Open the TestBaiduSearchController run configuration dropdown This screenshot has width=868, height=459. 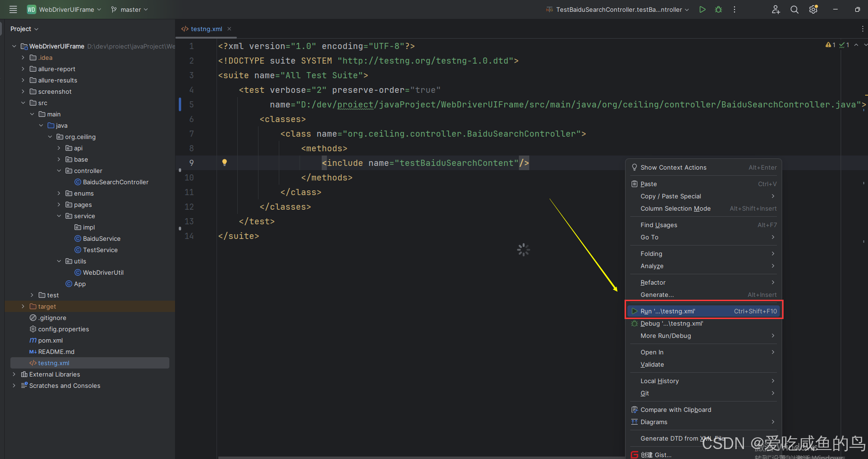point(618,9)
